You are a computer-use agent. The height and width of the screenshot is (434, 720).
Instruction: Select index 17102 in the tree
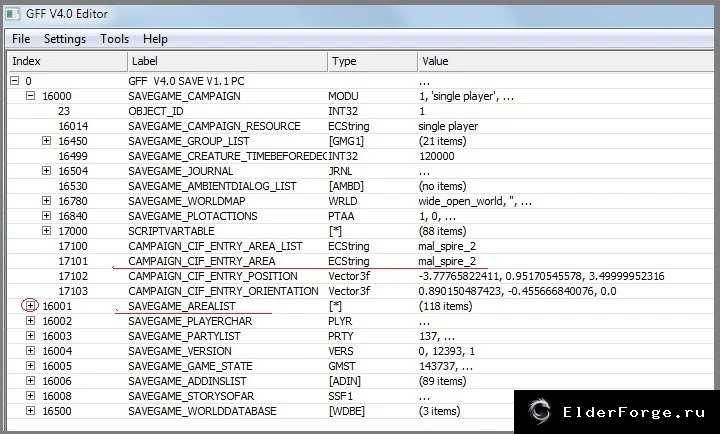(73, 276)
